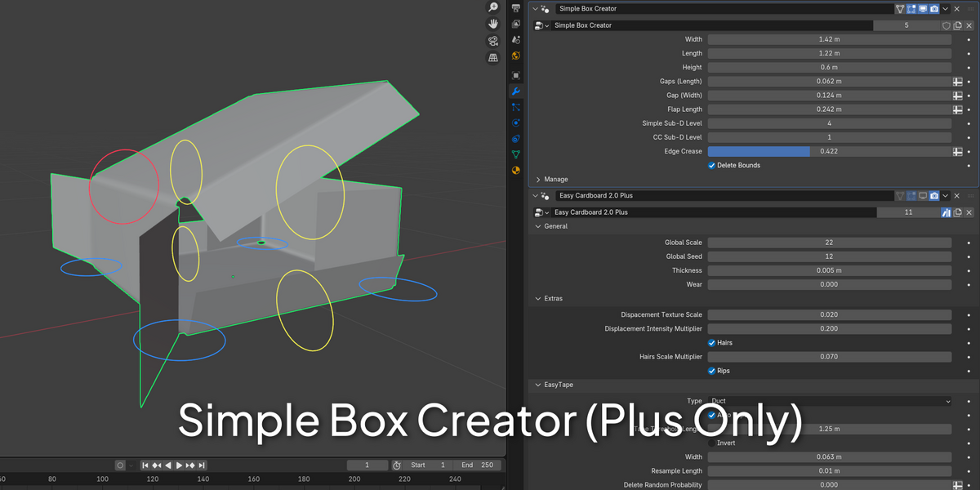Open the Output properties tab

click(516, 7)
